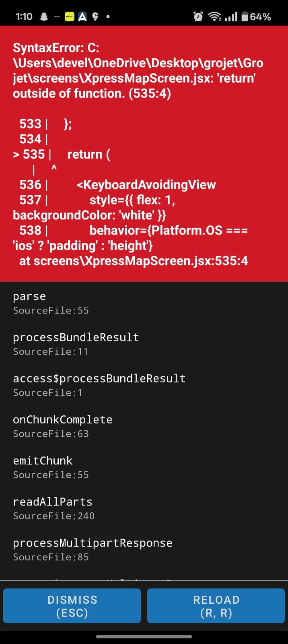Select the processMultipartResponse stack frame
Image resolution: width=288 pixels, height=644 pixels.
pyautogui.click(x=144, y=549)
